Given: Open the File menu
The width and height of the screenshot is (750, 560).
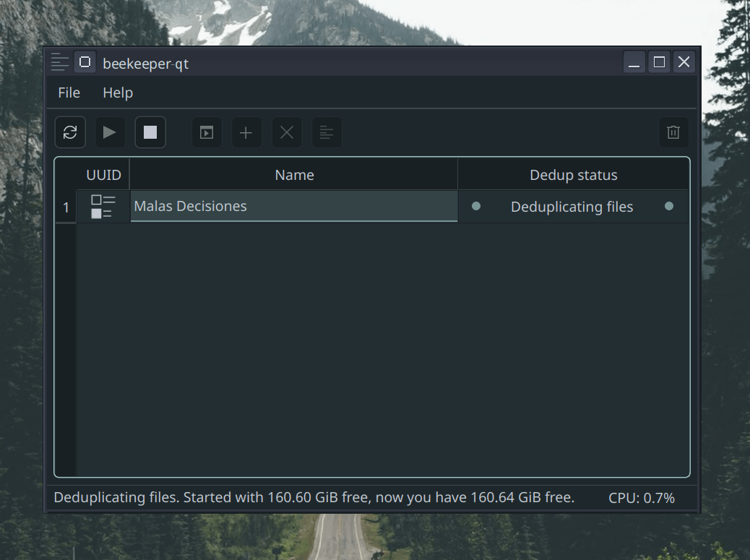Looking at the screenshot, I should tap(69, 92).
